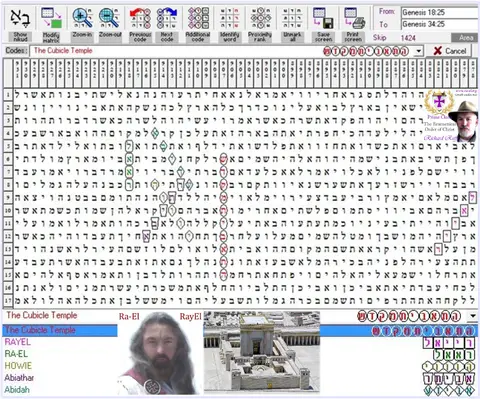The height and width of the screenshot is (399, 480).
Task: Click the Hebrew Abidah diamond letters entry
Action: [449, 389]
